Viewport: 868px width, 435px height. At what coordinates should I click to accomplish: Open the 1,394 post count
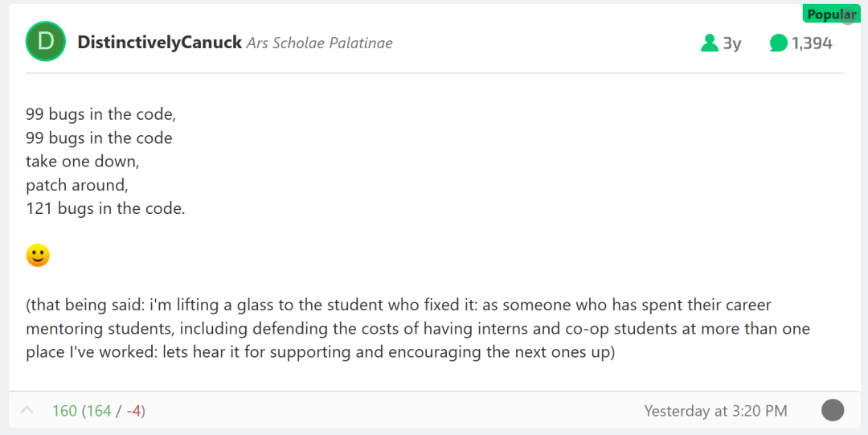812,43
